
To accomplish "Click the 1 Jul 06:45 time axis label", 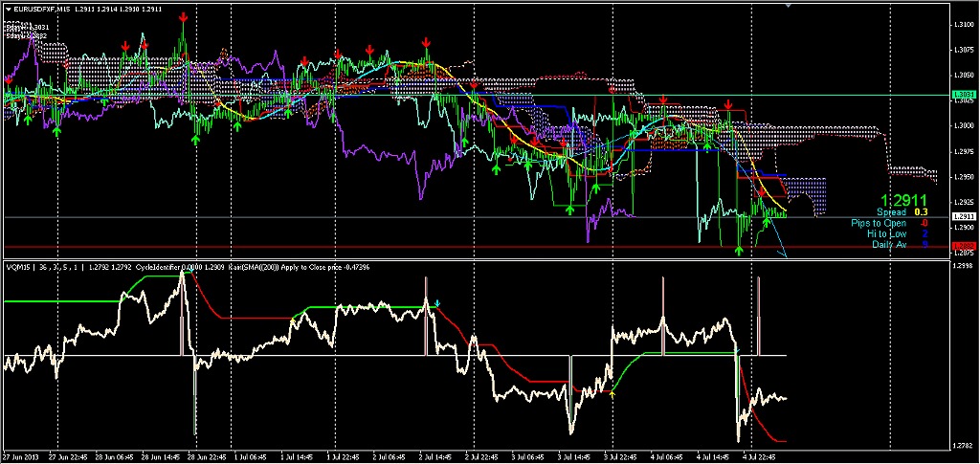I will [x=253, y=457].
